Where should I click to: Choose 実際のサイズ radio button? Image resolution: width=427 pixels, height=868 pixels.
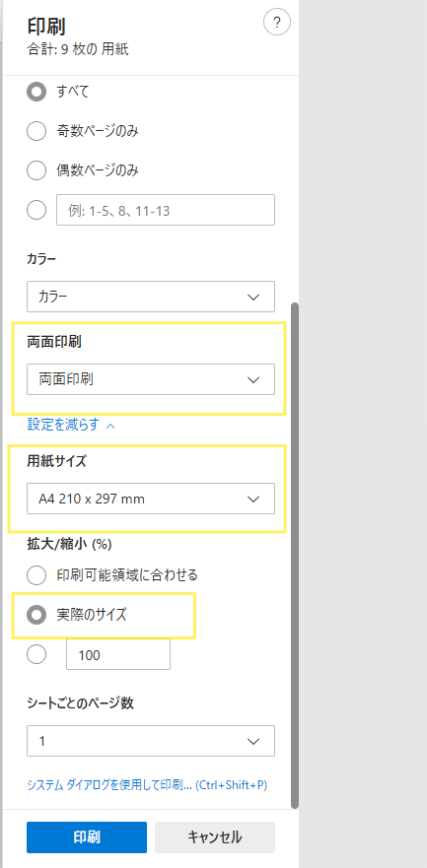pos(36,615)
